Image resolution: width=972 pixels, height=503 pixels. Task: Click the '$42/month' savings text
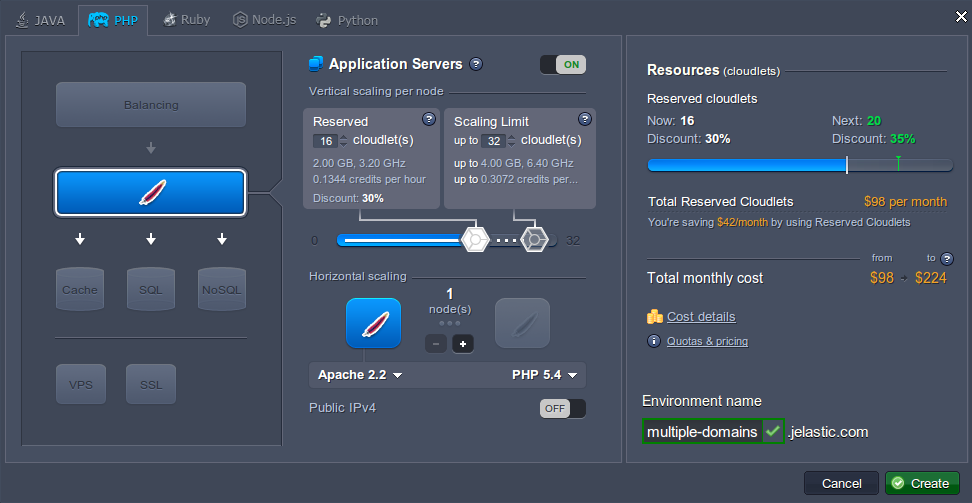click(742, 222)
